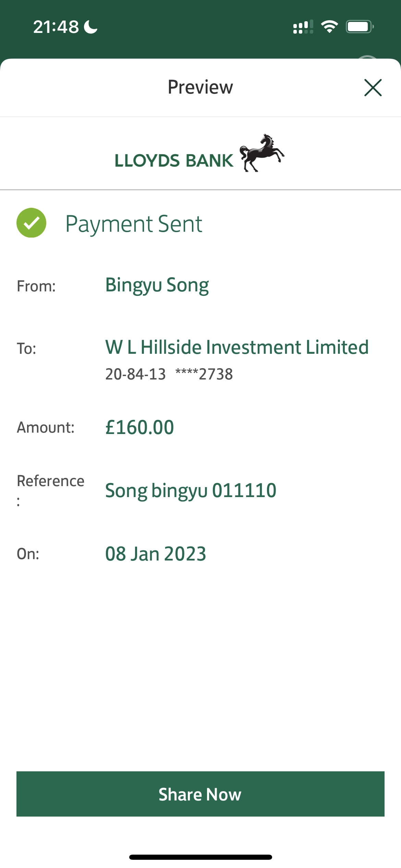401x868 pixels.
Task: Tap the 21:48 clock in status bar
Action: point(56,27)
